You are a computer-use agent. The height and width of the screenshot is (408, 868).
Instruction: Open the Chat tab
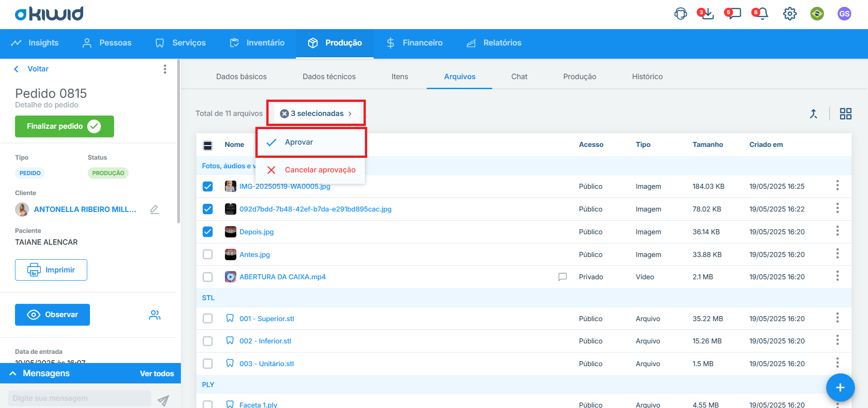(x=519, y=76)
